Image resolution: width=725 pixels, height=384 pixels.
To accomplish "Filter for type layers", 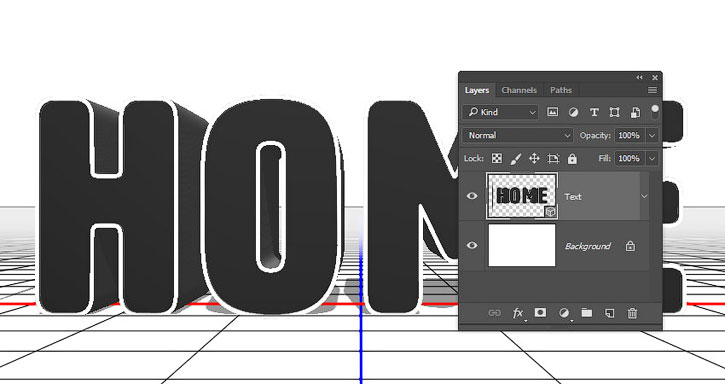I will tap(594, 112).
